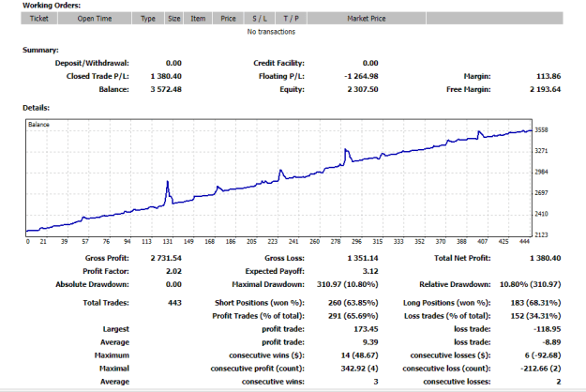586x392 pixels.
Task: Click the Market Price column header
Action: [x=367, y=19]
